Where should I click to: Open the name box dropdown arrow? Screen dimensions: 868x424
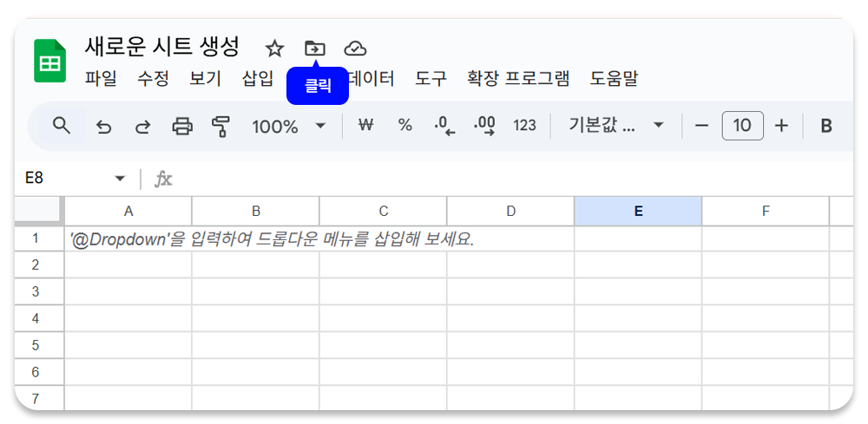(120, 179)
